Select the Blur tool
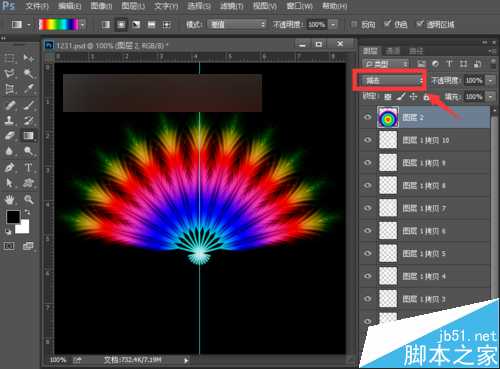 coord(9,151)
